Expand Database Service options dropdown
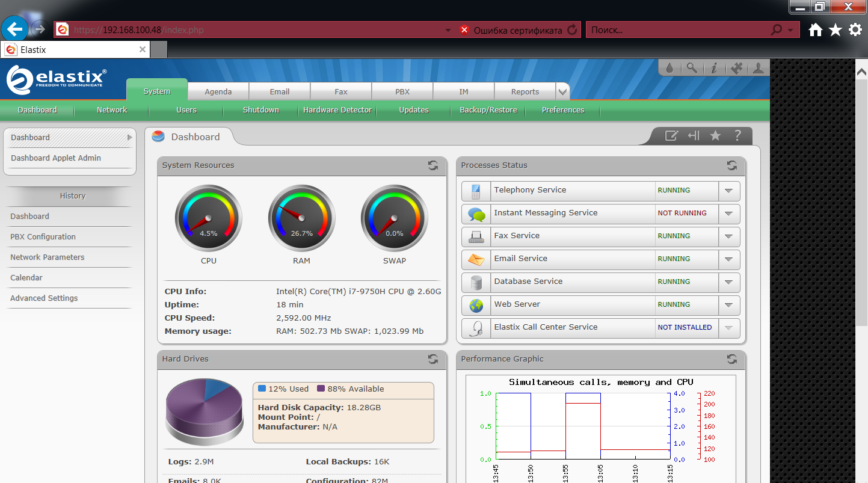Image resolution: width=868 pixels, height=483 pixels. tap(729, 282)
